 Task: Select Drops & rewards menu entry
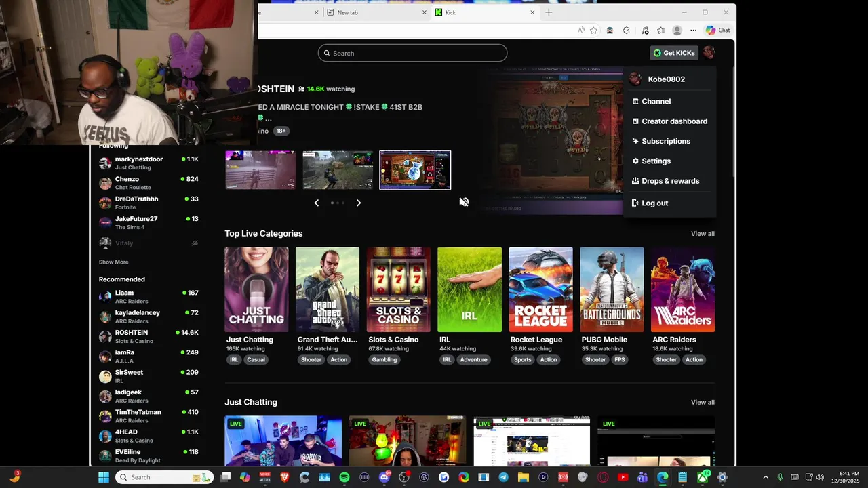tap(669, 181)
